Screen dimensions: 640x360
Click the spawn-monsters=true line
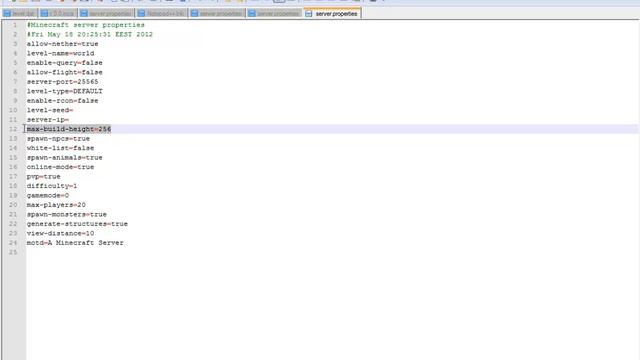[67, 214]
